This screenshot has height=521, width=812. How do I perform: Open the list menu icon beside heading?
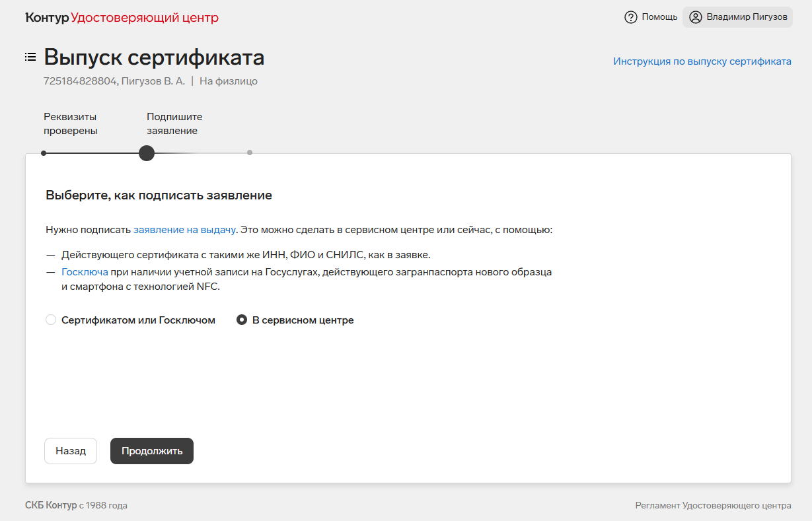click(30, 57)
